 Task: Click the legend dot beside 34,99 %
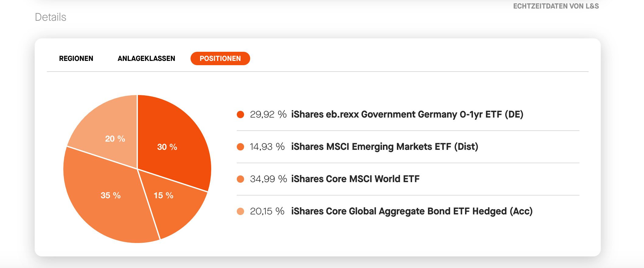pyautogui.click(x=240, y=179)
